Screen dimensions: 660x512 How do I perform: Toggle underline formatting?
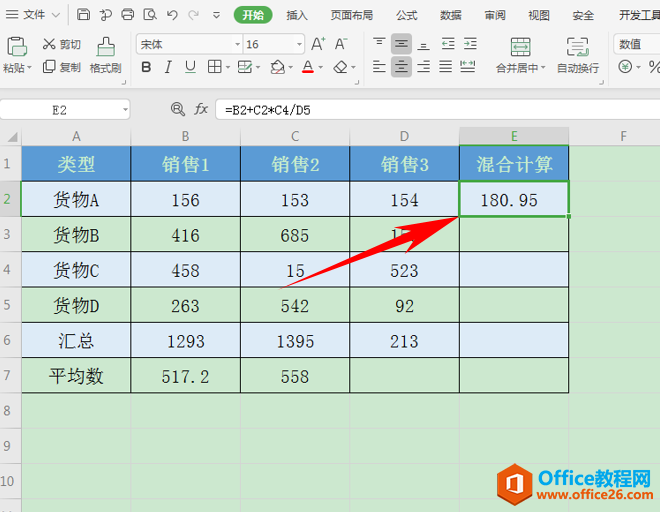pos(190,67)
